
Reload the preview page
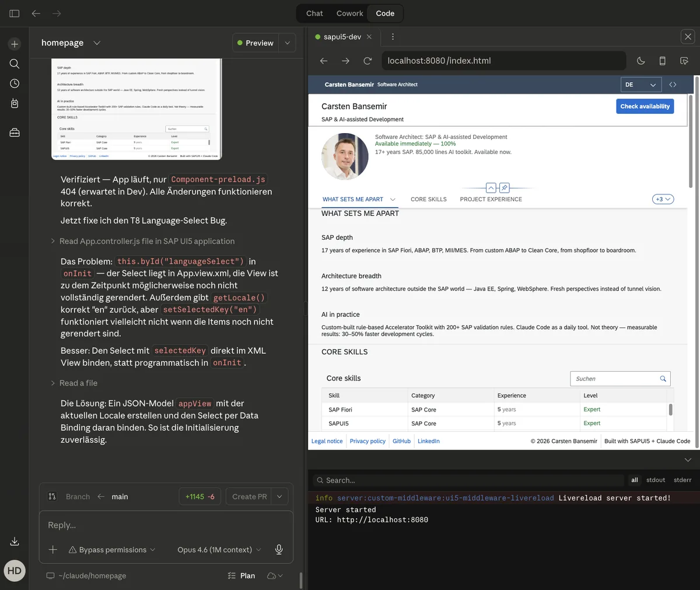(x=367, y=61)
